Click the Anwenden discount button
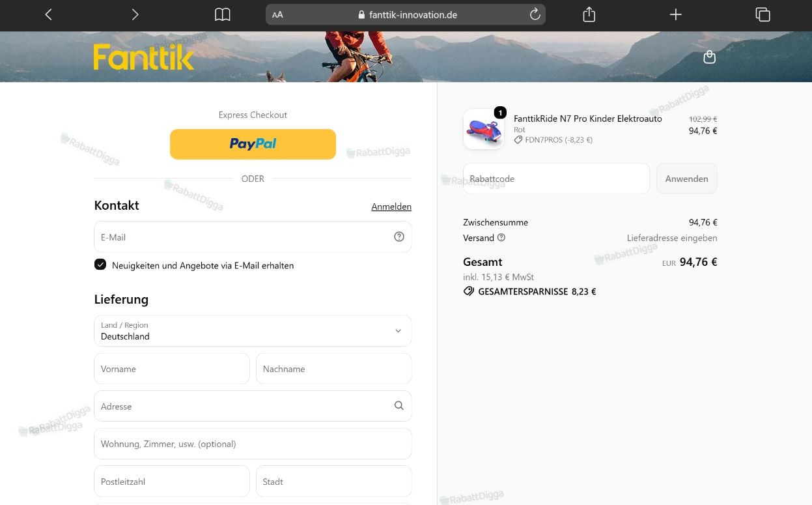This screenshot has width=812, height=505. coord(687,179)
